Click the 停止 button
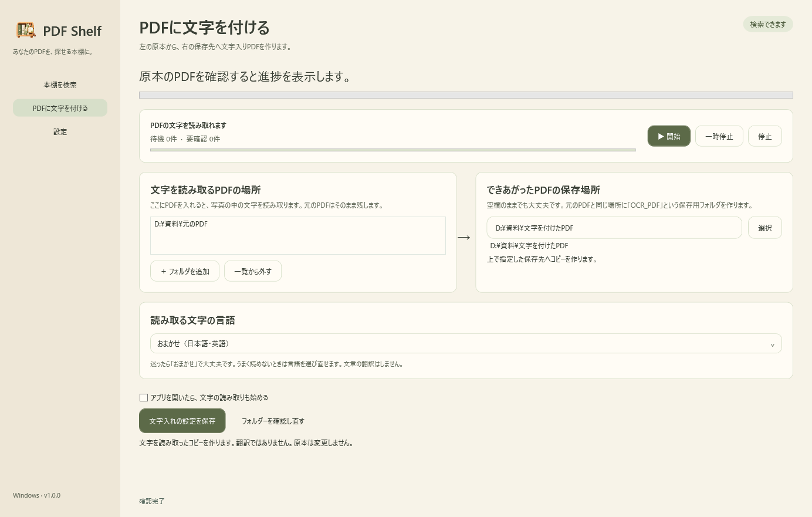This screenshot has height=517, width=812. pos(765,136)
